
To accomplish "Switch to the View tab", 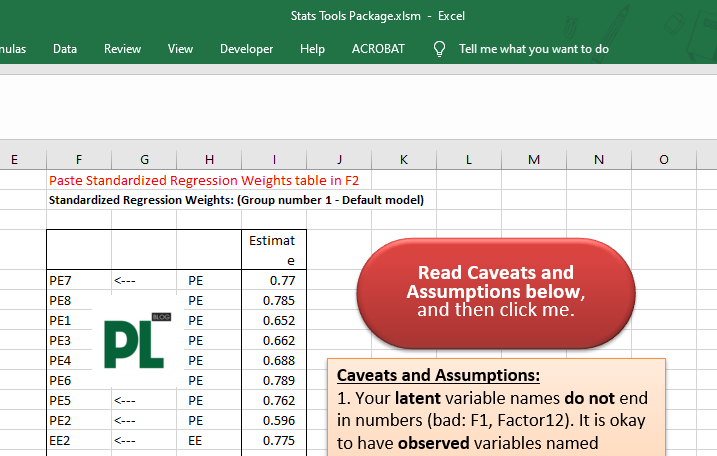I will point(180,49).
